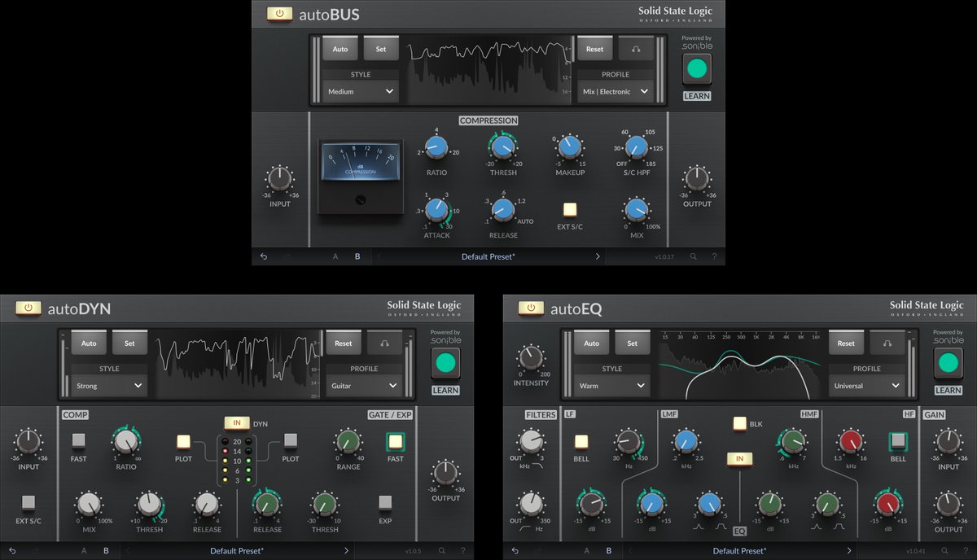Select the A state in autoDYN
Screen dimensions: 977x560
84,550
